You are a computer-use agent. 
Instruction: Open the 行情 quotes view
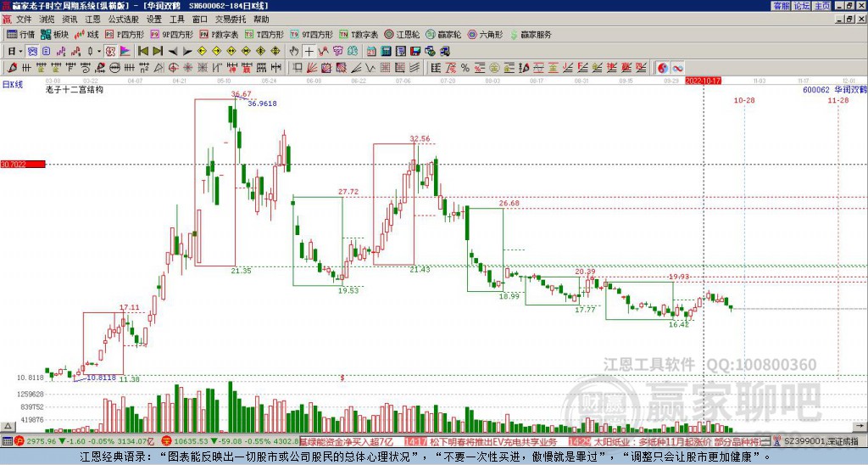[x=20, y=34]
